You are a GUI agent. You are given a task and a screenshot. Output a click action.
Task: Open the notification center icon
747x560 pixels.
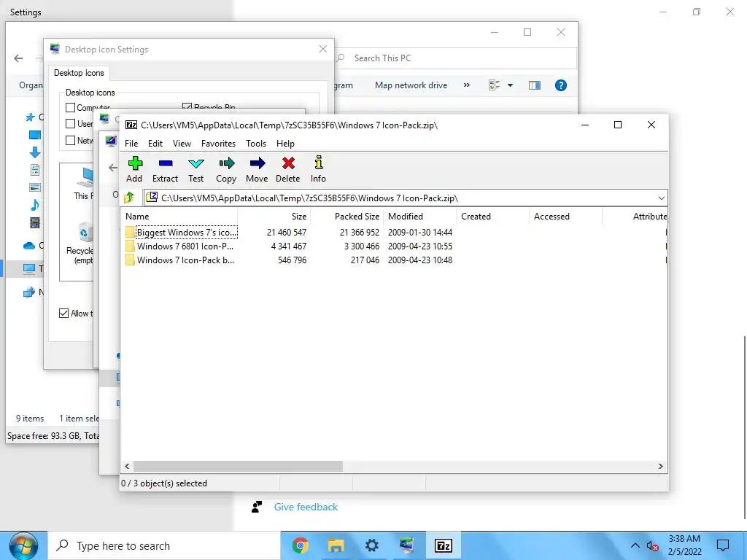723,545
